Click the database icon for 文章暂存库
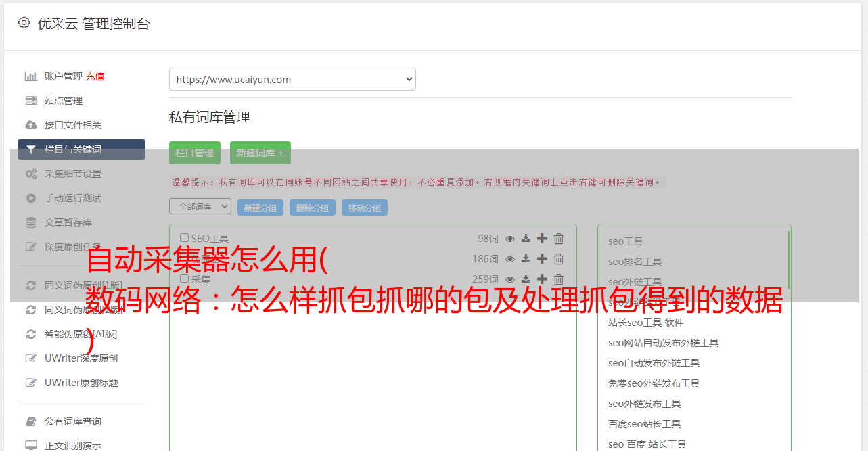Image resolution: width=868 pixels, height=451 pixels. [30, 222]
